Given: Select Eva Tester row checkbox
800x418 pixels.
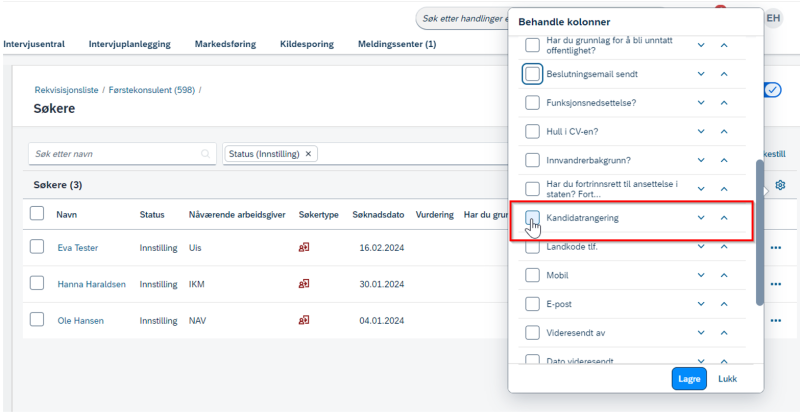Looking at the screenshot, I should (37, 247).
